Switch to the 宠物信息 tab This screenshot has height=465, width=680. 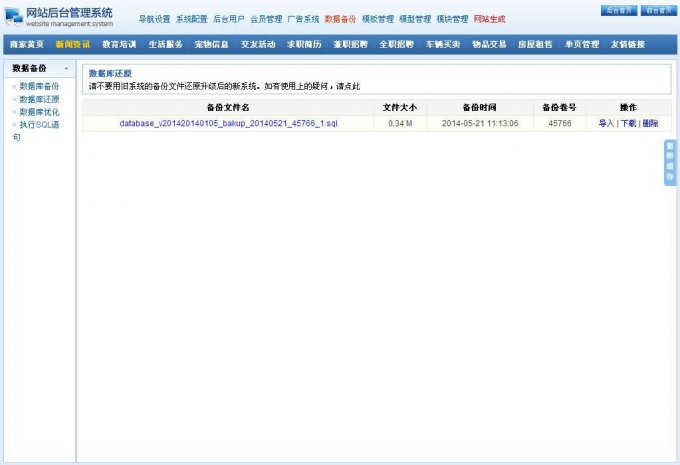click(x=212, y=44)
